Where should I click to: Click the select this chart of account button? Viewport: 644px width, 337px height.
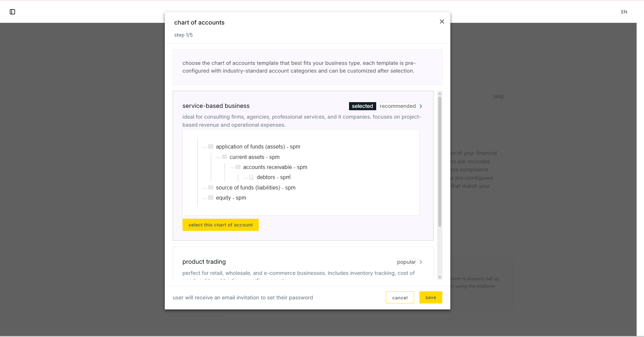tap(220, 224)
